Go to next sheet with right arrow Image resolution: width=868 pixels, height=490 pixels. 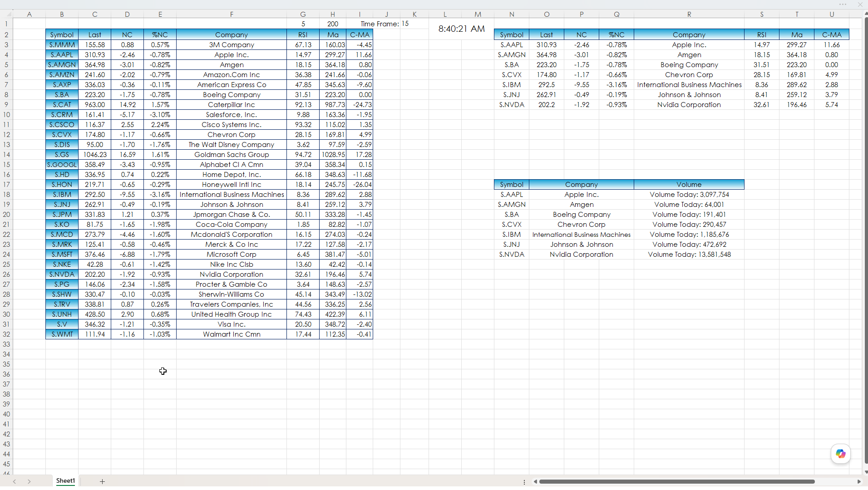coord(29,481)
